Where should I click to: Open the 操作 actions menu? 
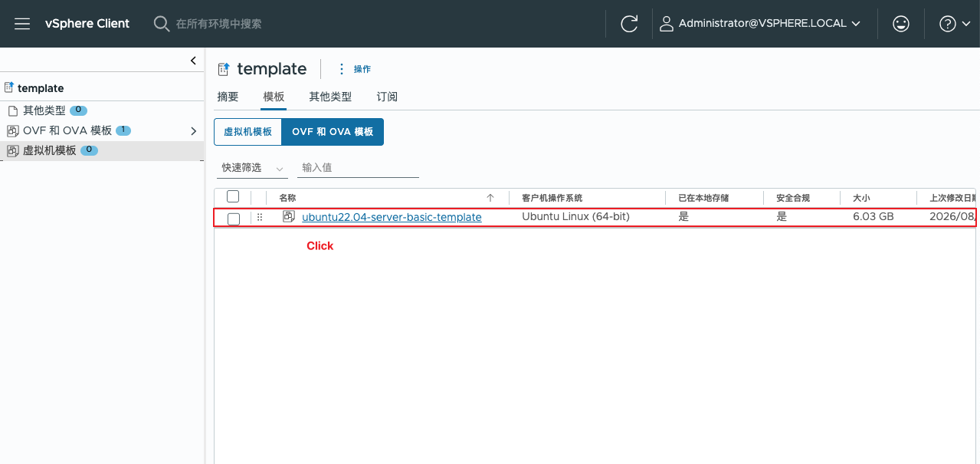[x=355, y=69]
